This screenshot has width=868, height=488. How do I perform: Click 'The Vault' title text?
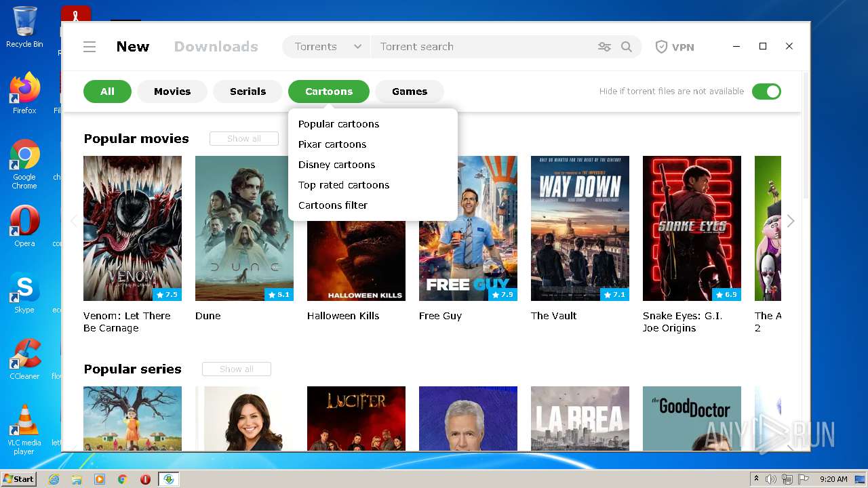554,316
